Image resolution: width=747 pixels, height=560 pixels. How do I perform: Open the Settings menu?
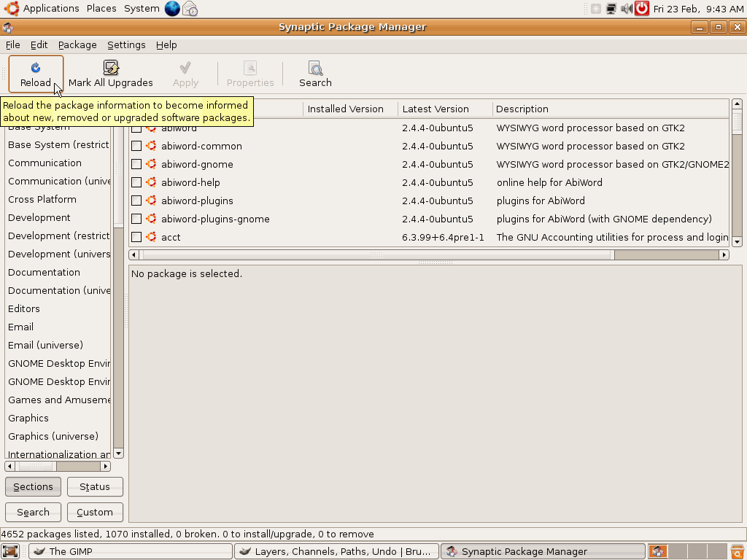point(126,44)
